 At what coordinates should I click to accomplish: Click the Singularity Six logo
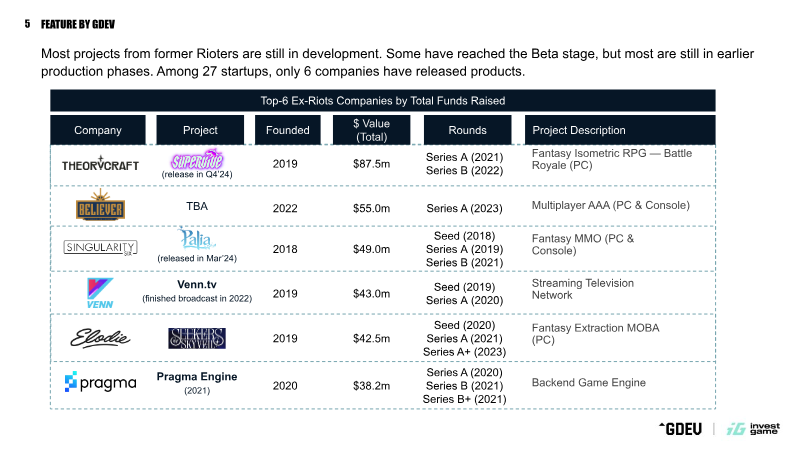tap(101, 247)
